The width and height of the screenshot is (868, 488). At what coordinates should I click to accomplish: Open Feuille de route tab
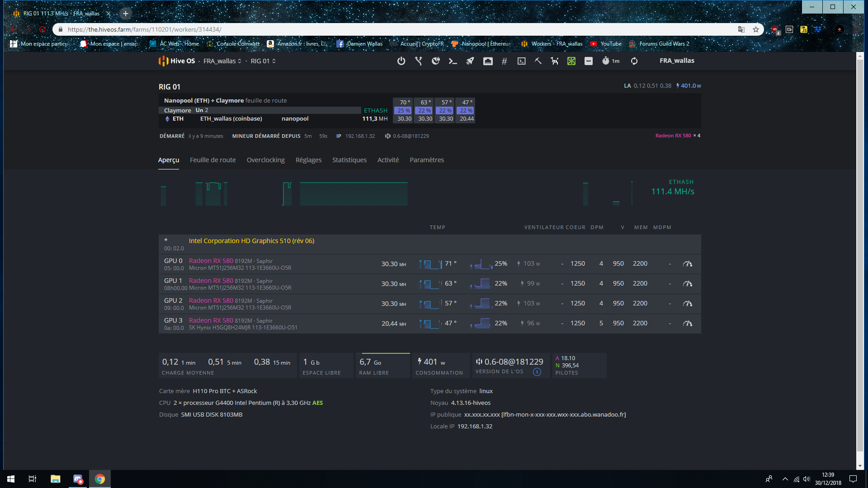[212, 160]
